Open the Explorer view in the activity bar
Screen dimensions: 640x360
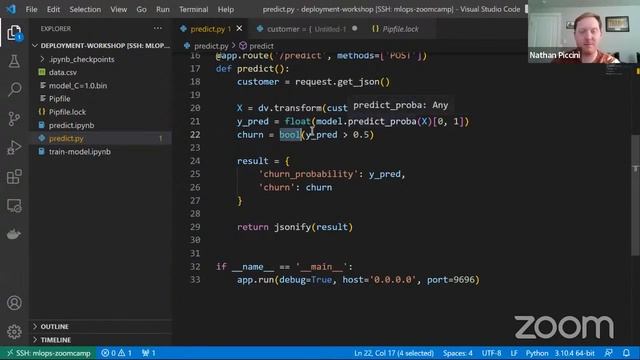[x=14, y=33]
